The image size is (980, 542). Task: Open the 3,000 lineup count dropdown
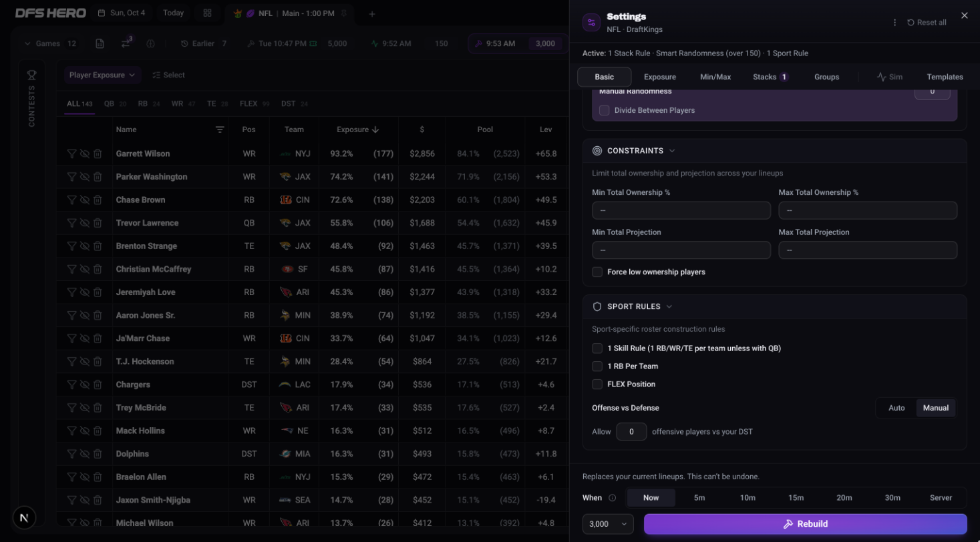pyautogui.click(x=609, y=524)
